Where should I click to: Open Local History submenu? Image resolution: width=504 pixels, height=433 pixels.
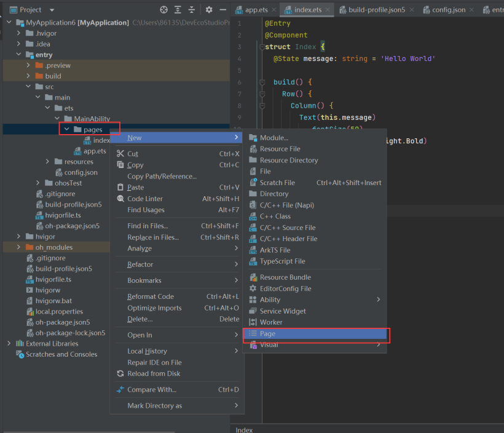[178, 351]
